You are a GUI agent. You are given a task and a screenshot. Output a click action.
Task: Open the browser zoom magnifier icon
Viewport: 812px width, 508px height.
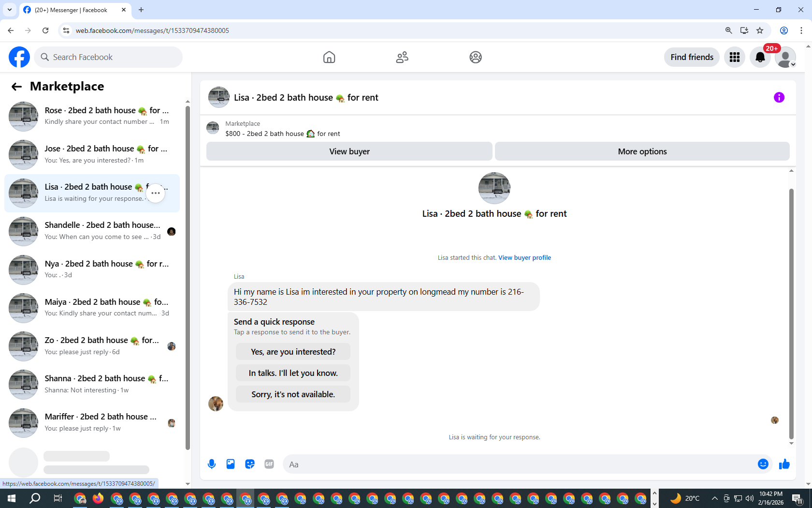tap(729, 30)
